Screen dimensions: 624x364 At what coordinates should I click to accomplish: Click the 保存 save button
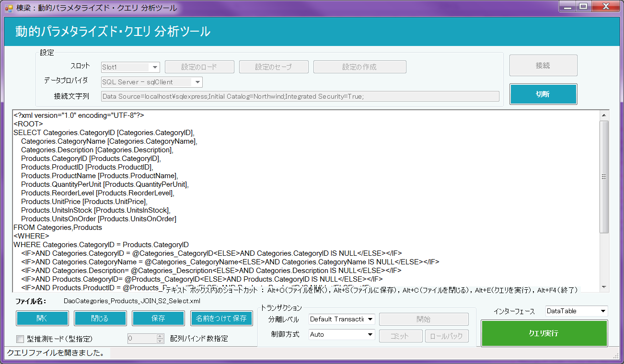[x=158, y=318]
